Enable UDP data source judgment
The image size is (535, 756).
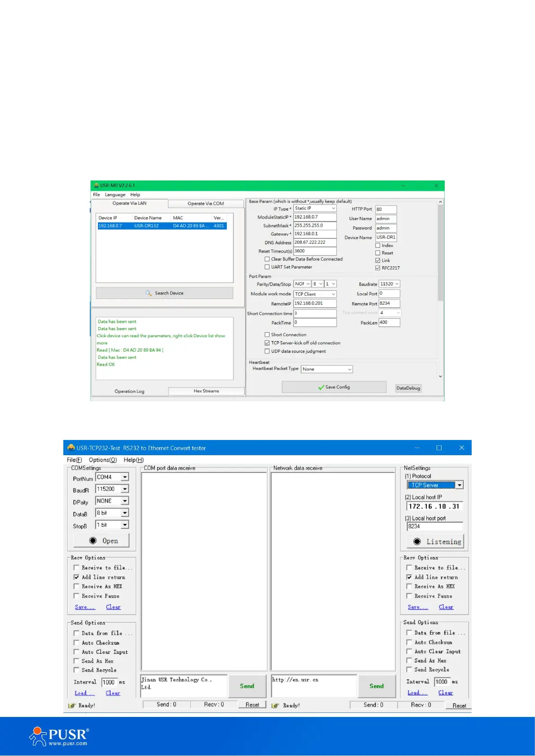coord(267,352)
